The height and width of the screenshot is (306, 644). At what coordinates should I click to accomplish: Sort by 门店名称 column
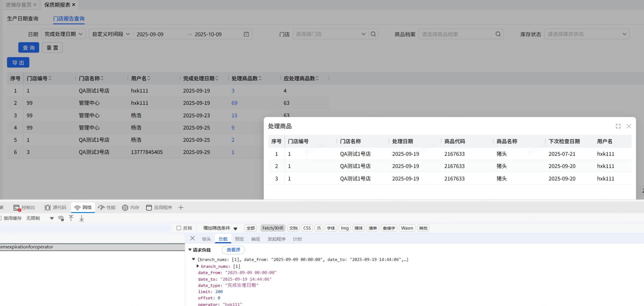click(x=102, y=78)
